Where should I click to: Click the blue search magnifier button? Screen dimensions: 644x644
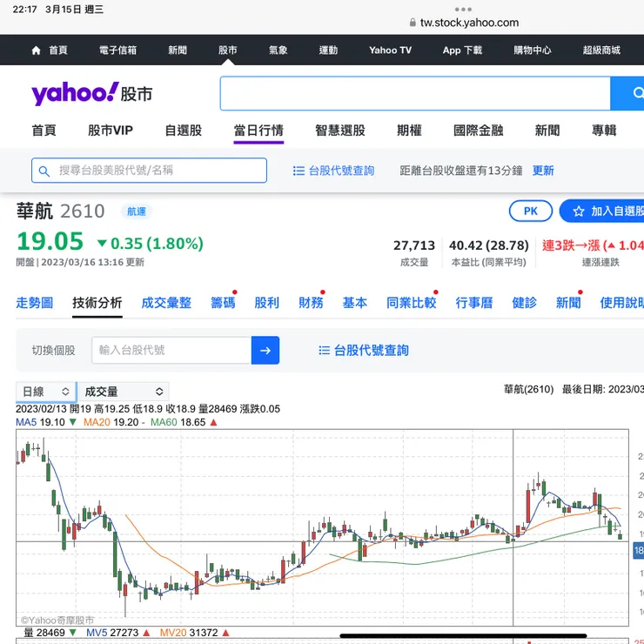tap(627, 93)
